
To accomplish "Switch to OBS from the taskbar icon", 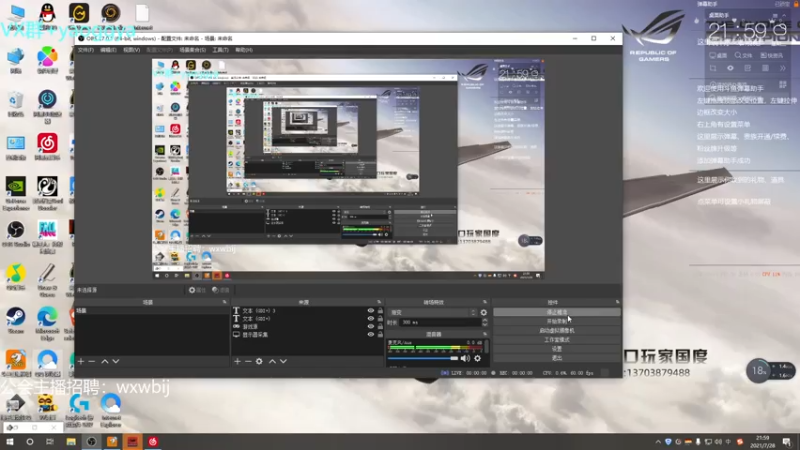I will point(91,441).
